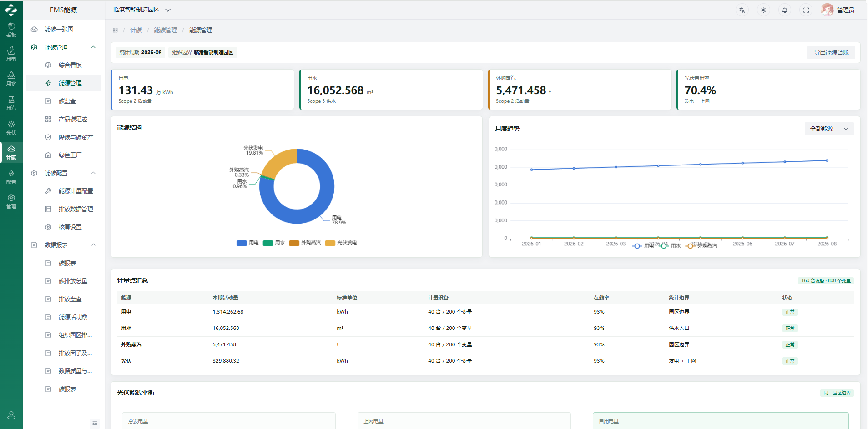
Task: Click the 计碳 breadcrumb link
Action: click(136, 30)
